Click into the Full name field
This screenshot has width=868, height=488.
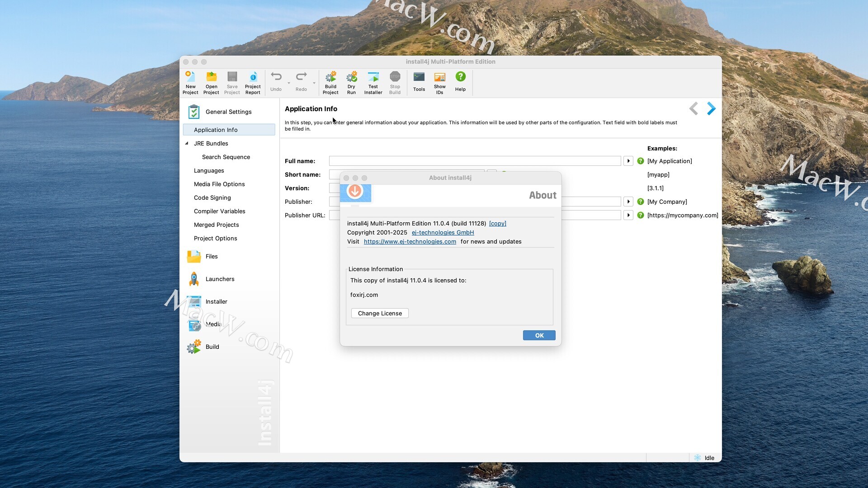pyautogui.click(x=475, y=161)
